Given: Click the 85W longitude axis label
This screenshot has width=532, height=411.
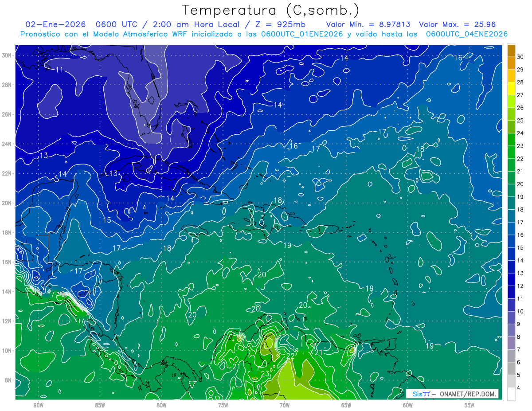Looking at the screenshot, I should click(100, 405).
